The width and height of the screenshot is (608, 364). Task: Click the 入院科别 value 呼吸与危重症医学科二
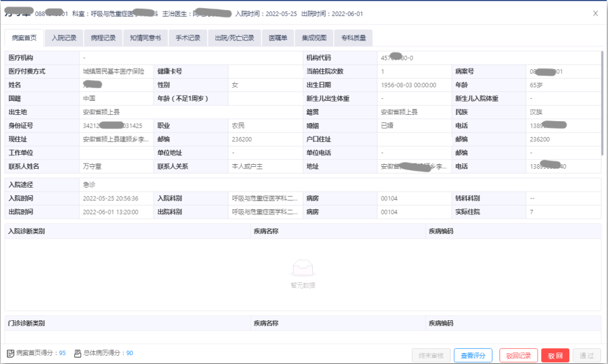(265, 198)
